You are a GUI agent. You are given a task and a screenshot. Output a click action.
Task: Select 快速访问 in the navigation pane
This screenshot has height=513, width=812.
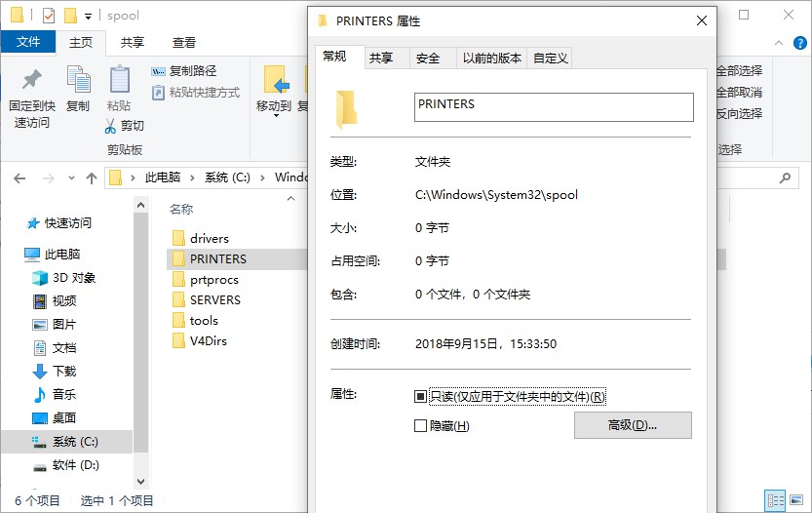(x=59, y=223)
